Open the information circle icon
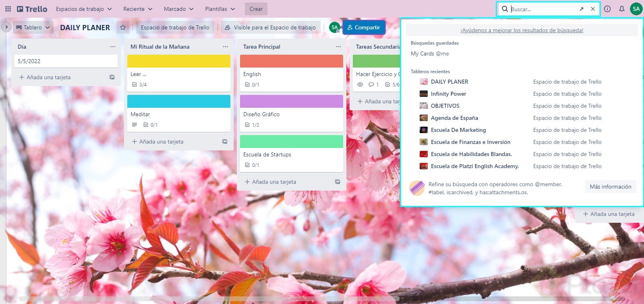This screenshot has height=304, width=644. tap(607, 9)
